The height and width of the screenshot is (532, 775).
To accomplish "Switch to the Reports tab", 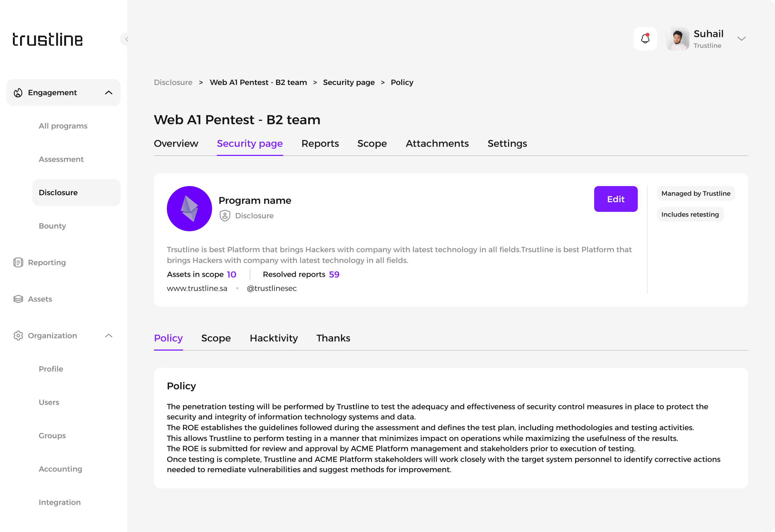I will pos(320,143).
